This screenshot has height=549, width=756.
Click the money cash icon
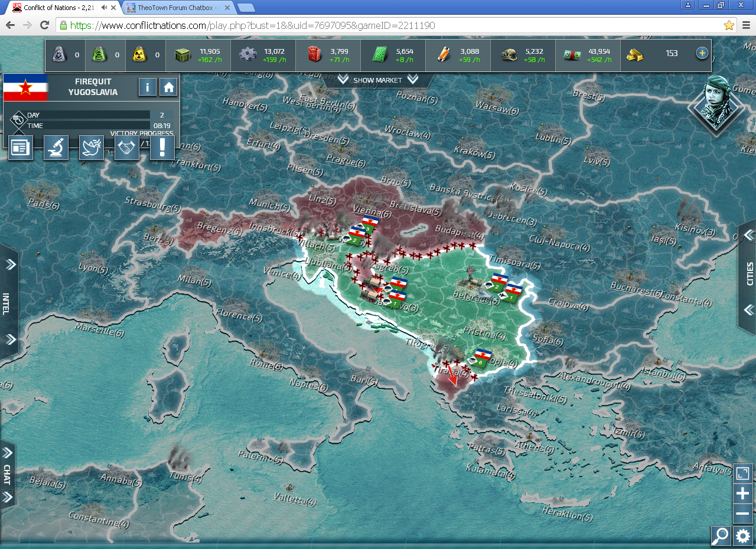point(572,55)
